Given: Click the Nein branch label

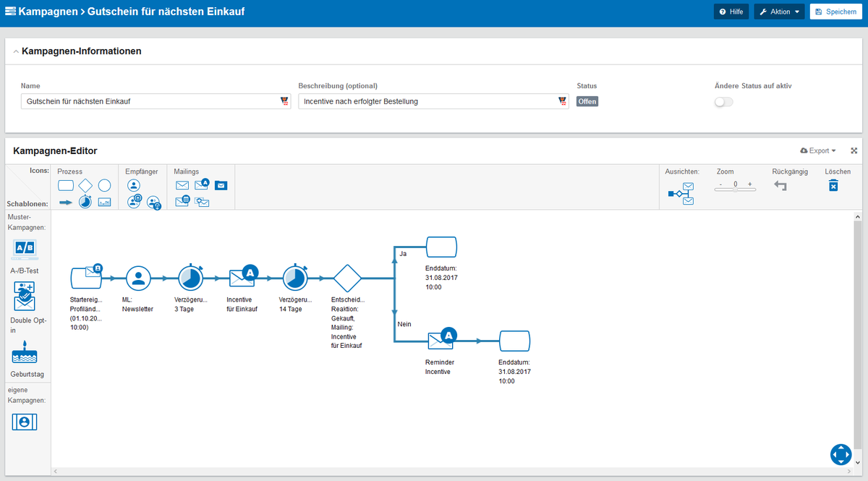Looking at the screenshot, I should pos(404,323).
